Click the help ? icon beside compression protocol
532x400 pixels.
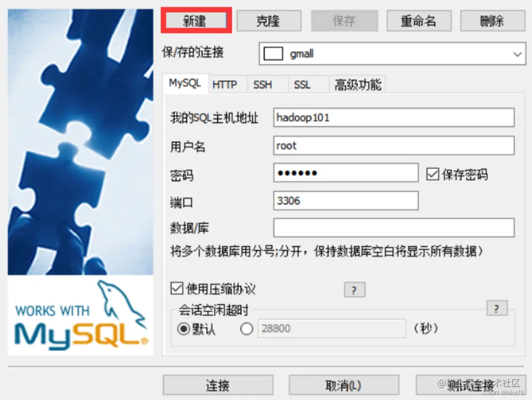coord(354,290)
